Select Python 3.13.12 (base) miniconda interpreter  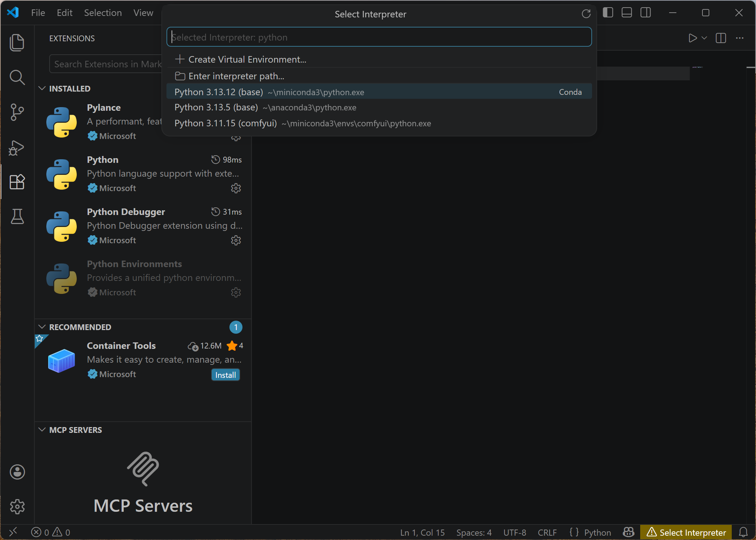379,92
